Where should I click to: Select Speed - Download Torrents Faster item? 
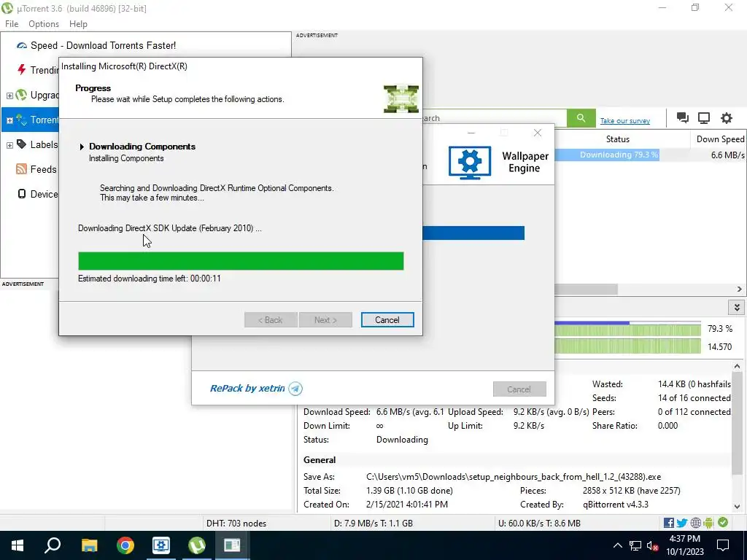[103, 46]
